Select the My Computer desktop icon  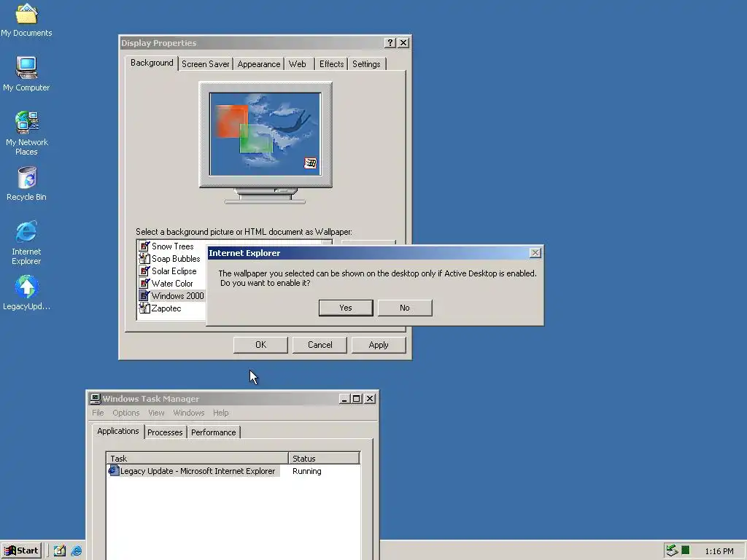tap(26, 74)
